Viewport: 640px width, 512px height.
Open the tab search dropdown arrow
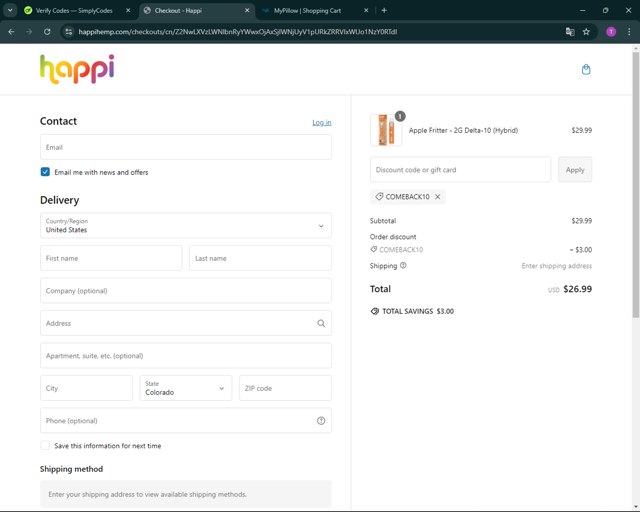tap(10, 11)
